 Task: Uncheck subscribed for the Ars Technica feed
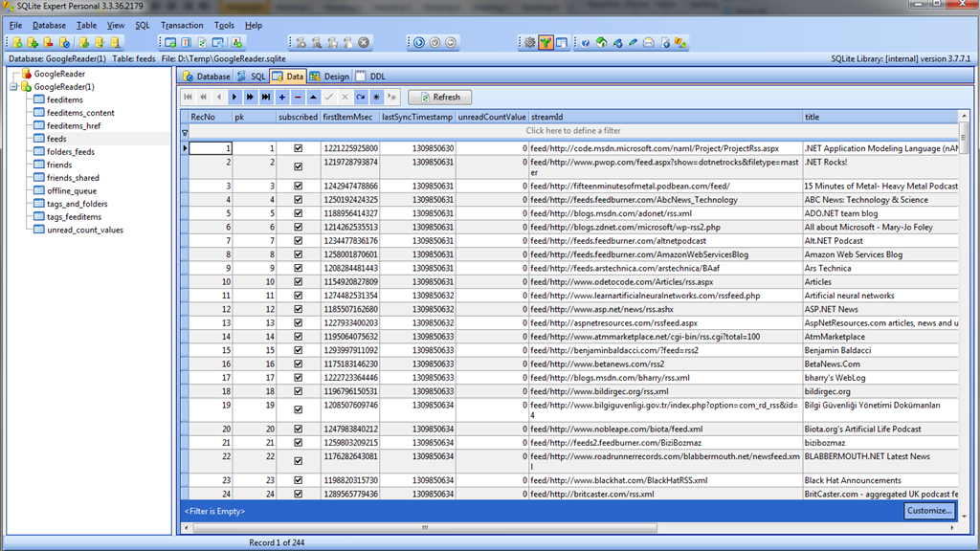point(300,268)
